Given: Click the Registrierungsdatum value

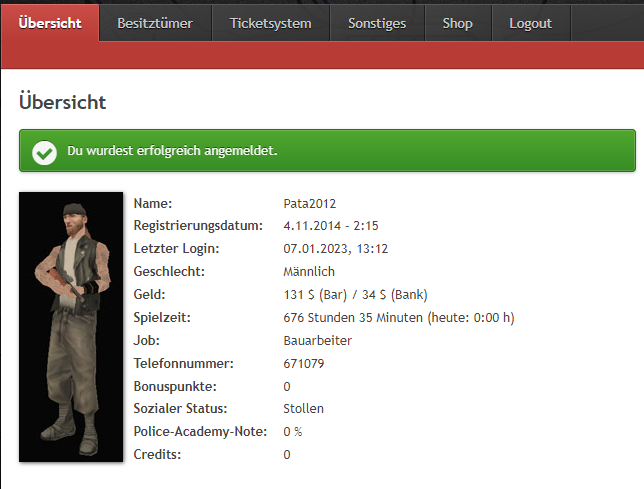Looking at the screenshot, I should coord(331,225).
